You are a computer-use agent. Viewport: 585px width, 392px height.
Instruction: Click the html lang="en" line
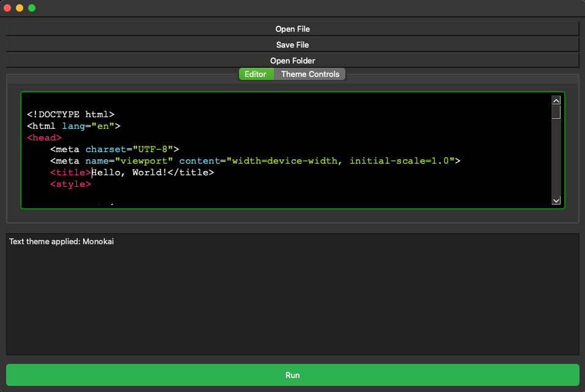point(73,126)
